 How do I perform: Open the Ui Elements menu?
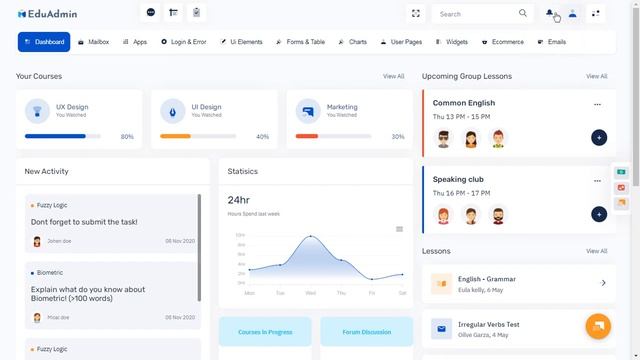click(241, 42)
